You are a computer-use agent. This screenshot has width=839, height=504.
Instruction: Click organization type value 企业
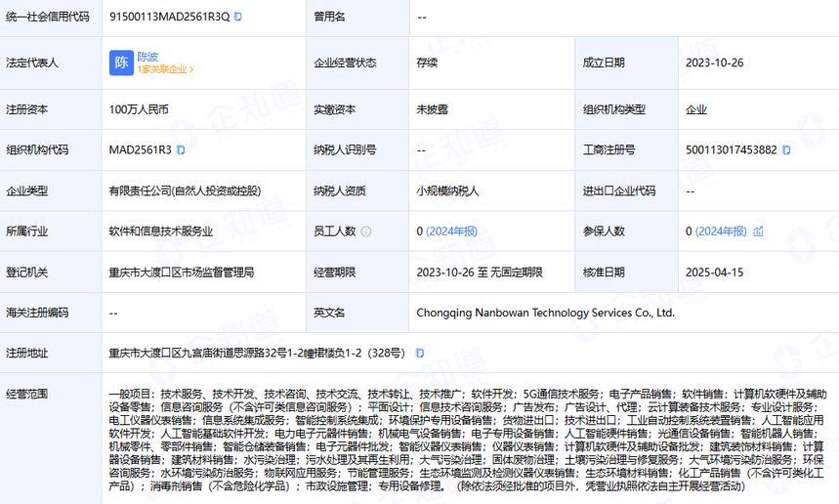(696, 109)
